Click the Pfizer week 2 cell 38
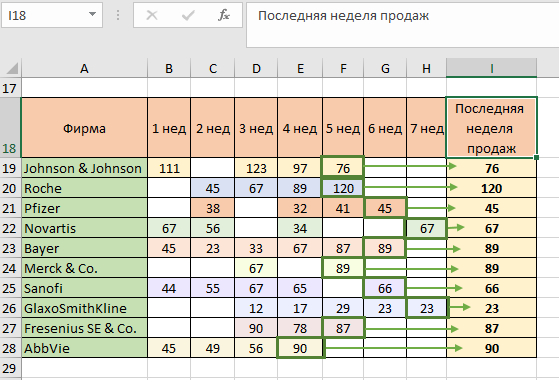559x380 pixels. tap(212, 208)
